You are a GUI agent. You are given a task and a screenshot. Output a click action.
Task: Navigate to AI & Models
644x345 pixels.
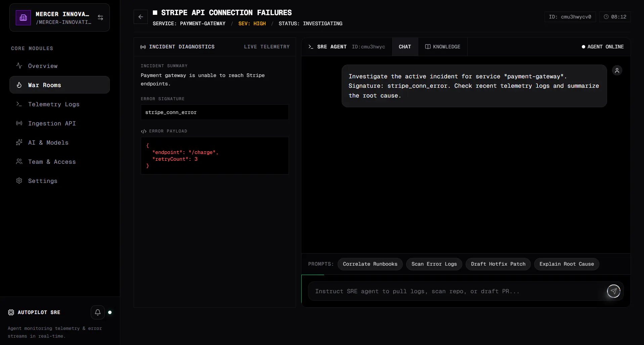[59, 143]
